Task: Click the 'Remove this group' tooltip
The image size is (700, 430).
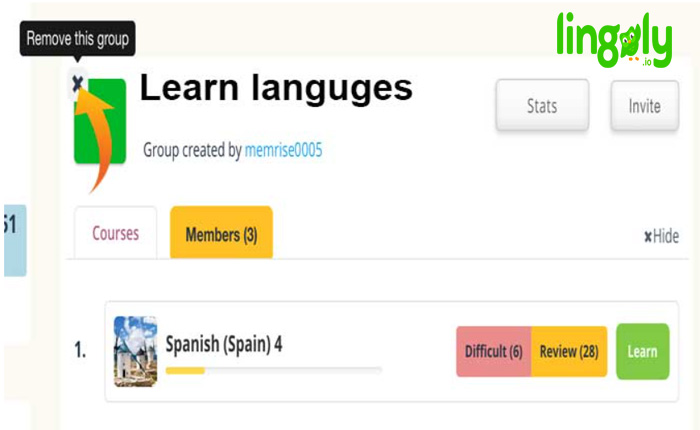Action: [x=77, y=39]
